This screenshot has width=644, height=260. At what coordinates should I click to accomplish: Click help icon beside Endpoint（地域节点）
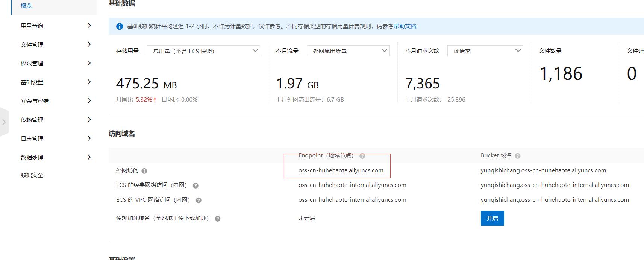pos(362,156)
